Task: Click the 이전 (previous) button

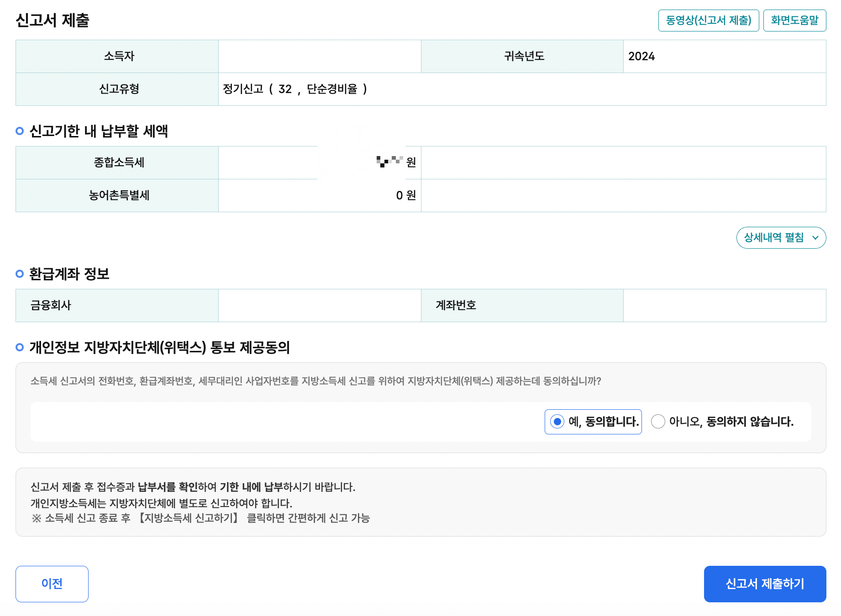Action: coord(52,584)
